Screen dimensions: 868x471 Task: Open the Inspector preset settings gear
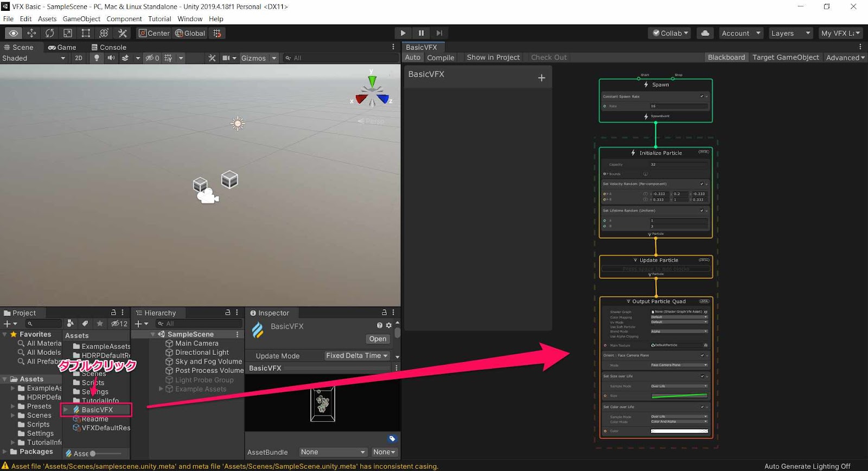tap(388, 326)
